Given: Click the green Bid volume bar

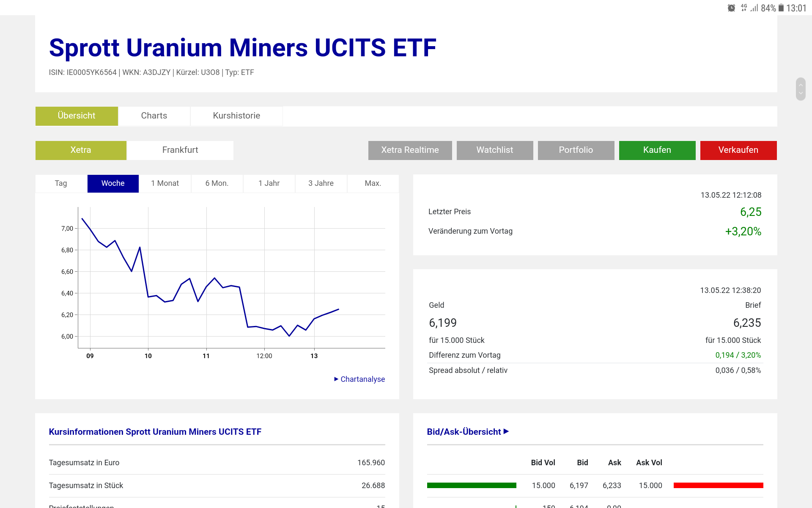Looking at the screenshot, I should (x=472, y=486).
